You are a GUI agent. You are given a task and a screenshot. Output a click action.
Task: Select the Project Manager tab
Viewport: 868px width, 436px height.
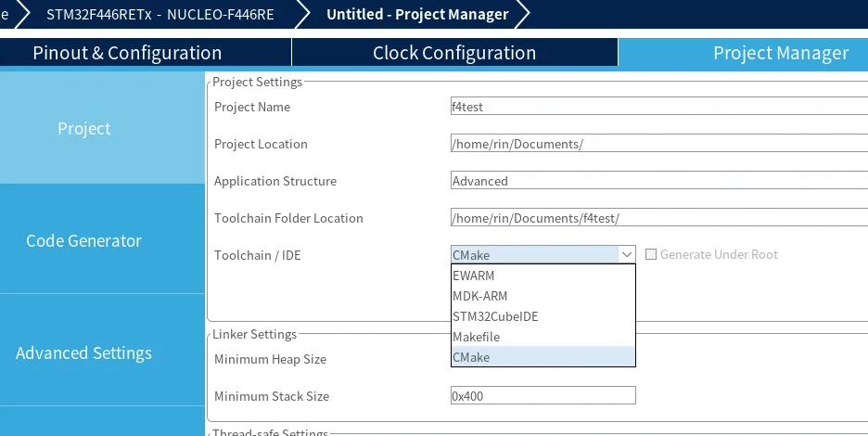click(x=780, y=53)
